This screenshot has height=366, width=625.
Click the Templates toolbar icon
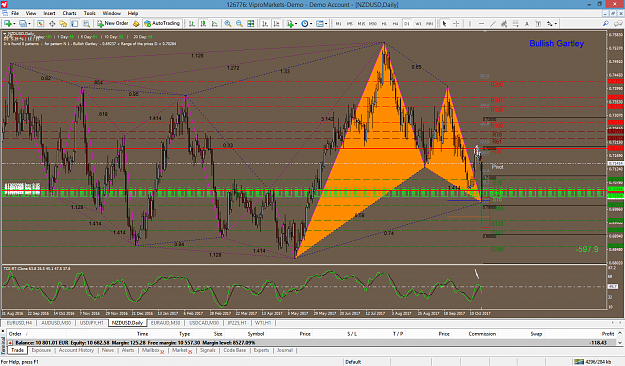320,24
